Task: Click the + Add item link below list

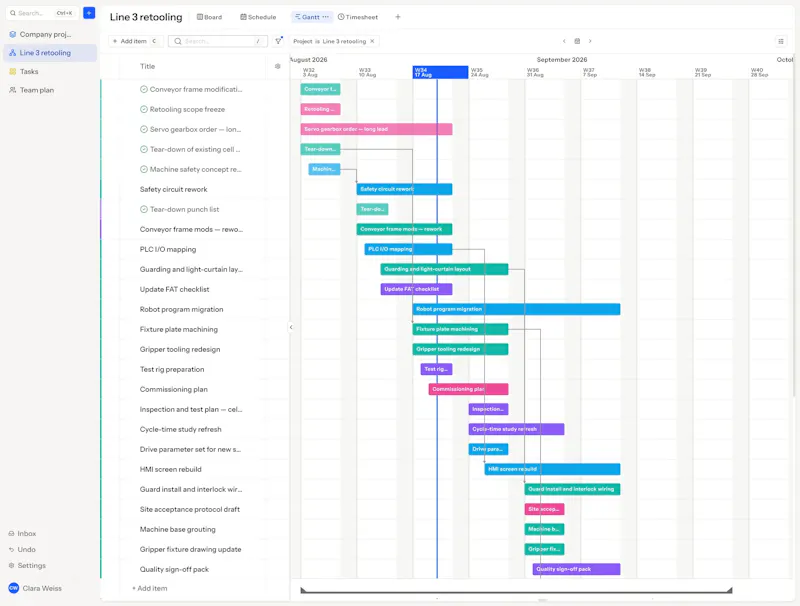Action: coord(149,588)
